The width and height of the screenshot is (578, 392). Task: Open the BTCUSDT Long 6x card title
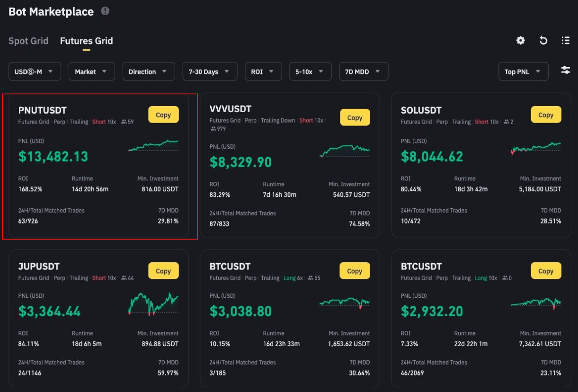[230, 267]
